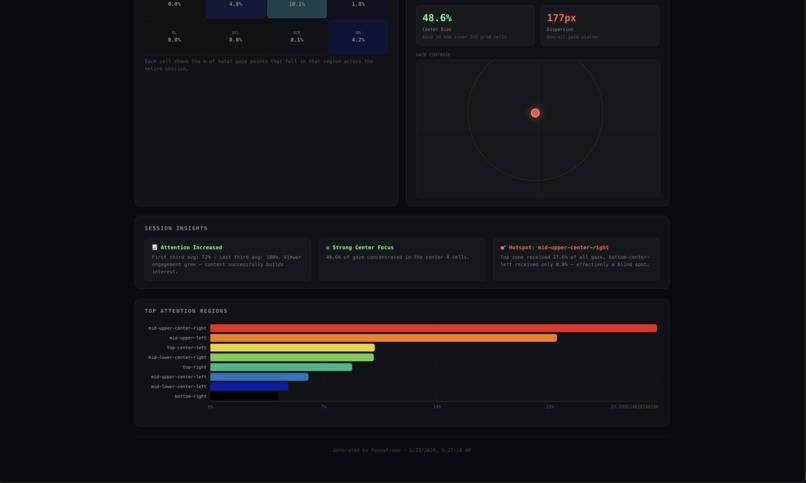Viewport: 806px width, 483px height.
Task: Click the 'bottom-right' chart row label
Action: tap(190, 396)
